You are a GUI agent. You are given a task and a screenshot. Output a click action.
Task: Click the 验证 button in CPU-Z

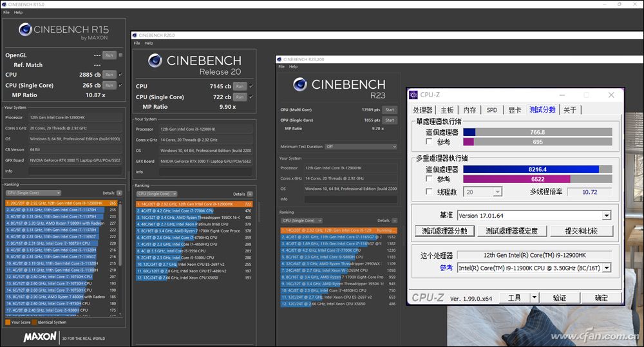pyautogui.click(x=560, y=297)
